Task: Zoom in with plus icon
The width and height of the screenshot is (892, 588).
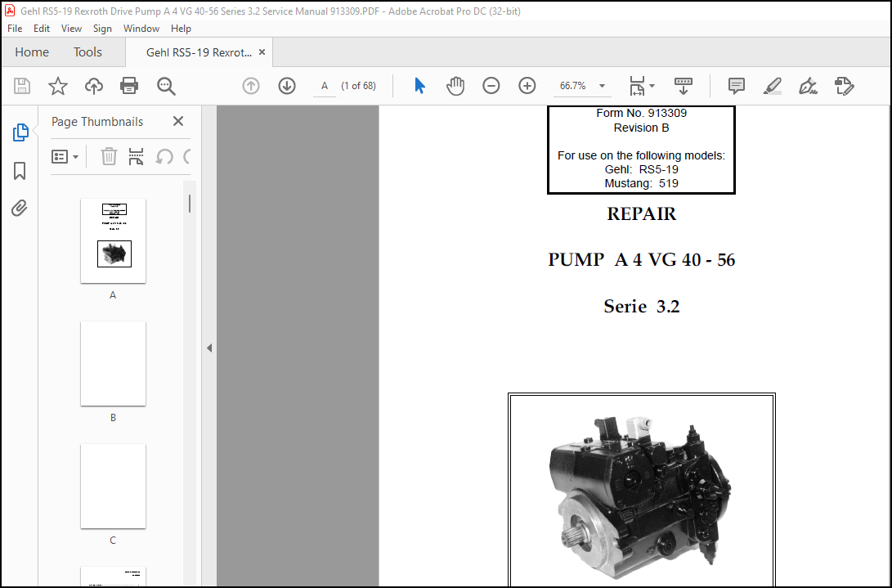Action: coord(527,86)
